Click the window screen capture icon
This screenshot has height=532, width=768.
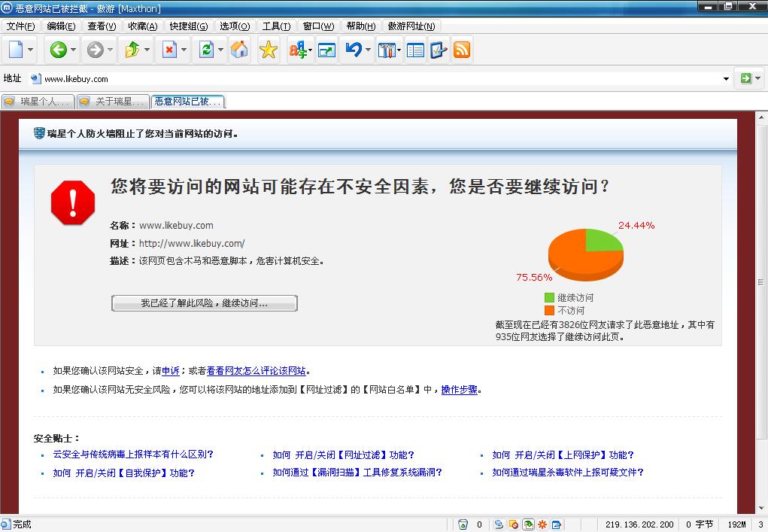tap(326, 50)
